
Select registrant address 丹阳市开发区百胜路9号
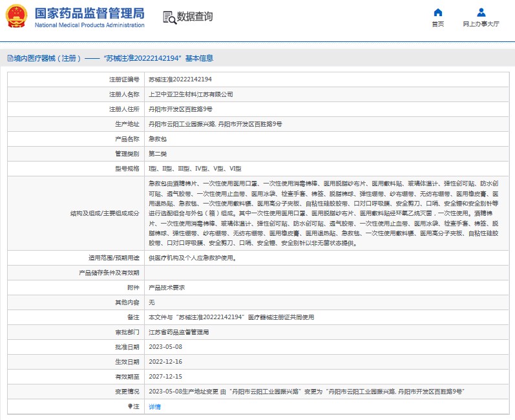click(181, 109)
